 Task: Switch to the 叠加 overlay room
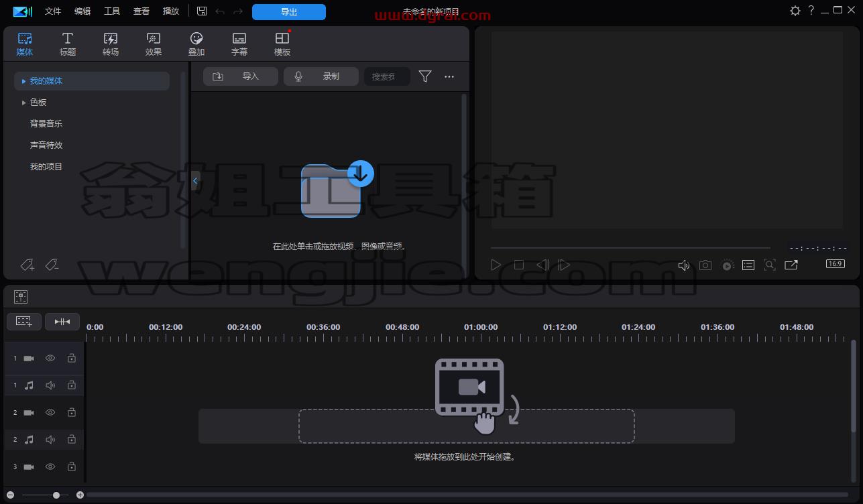click(x=196, y=44)
